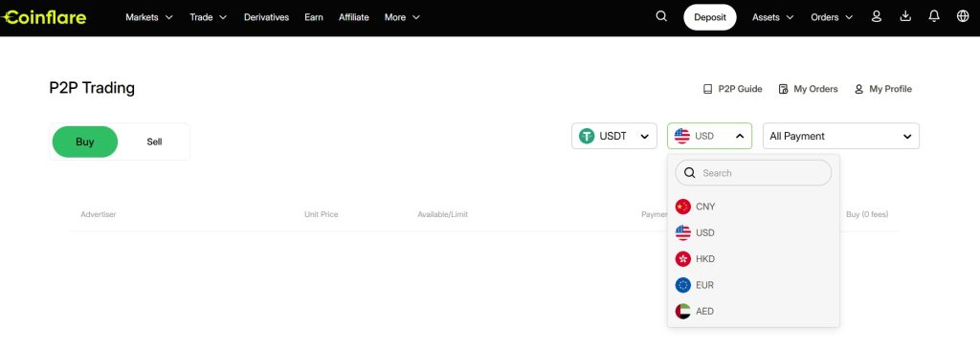Image resolution: width=980 pixels, height=350 pixels.
Task: Click the Coinflare logo
Action: pos(44,17)
